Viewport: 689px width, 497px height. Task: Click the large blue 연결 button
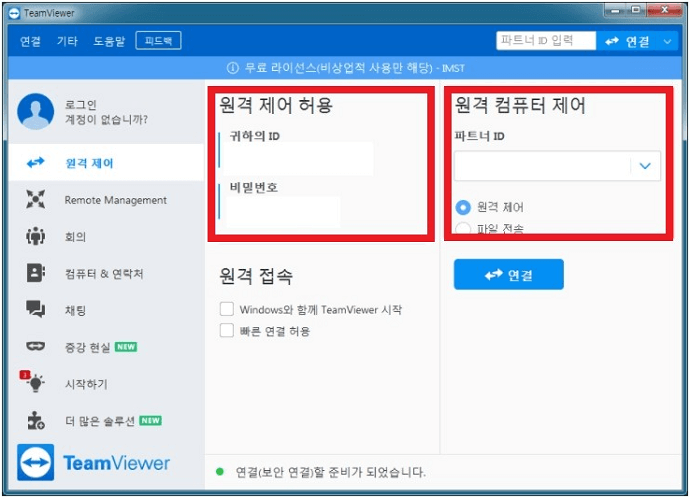[x=508, y=275]
